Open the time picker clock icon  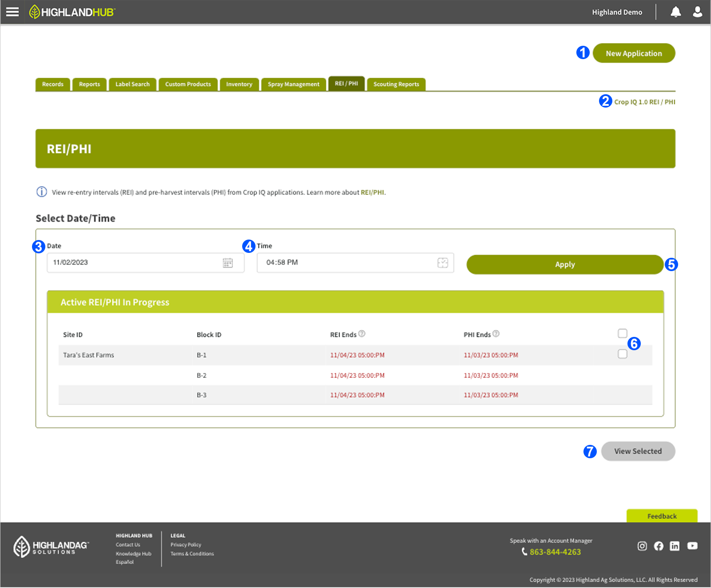[443, 263]
